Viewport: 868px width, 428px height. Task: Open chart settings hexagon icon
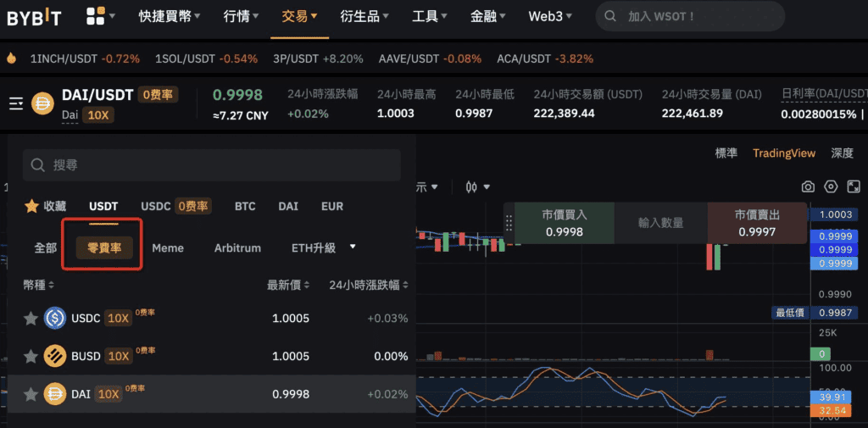(x=831, y=187)
